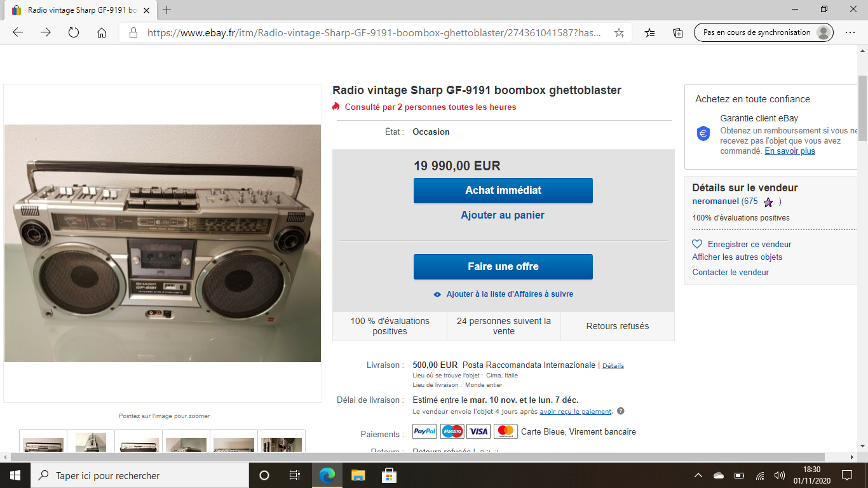868x488 pixels.
Task: Open the neromanuel seller profile link
Action: tap(715, 201)
